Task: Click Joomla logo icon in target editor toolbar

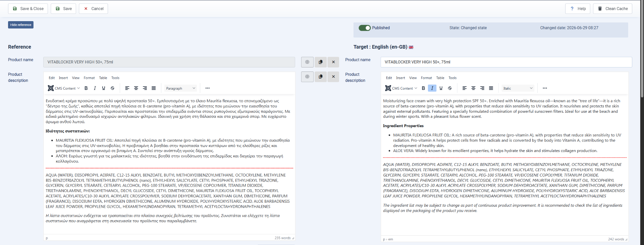Action: tap(388, 88)
